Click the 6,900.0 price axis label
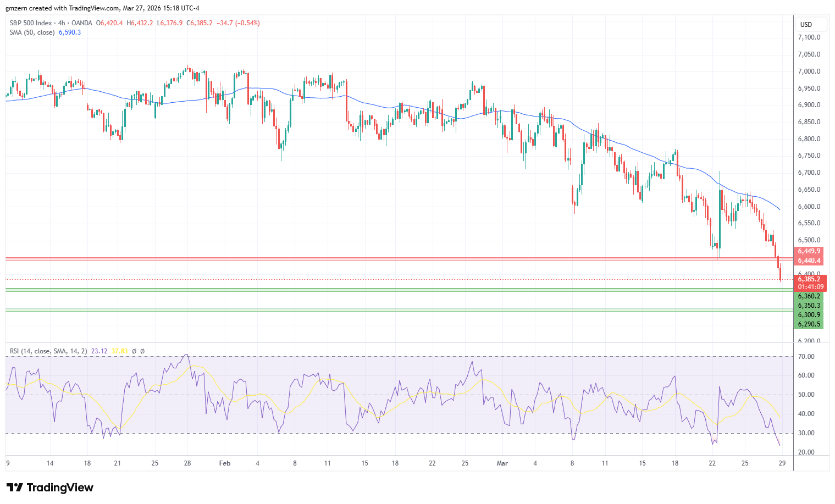Screen dimensions: 835x504 tap(809, 105)
